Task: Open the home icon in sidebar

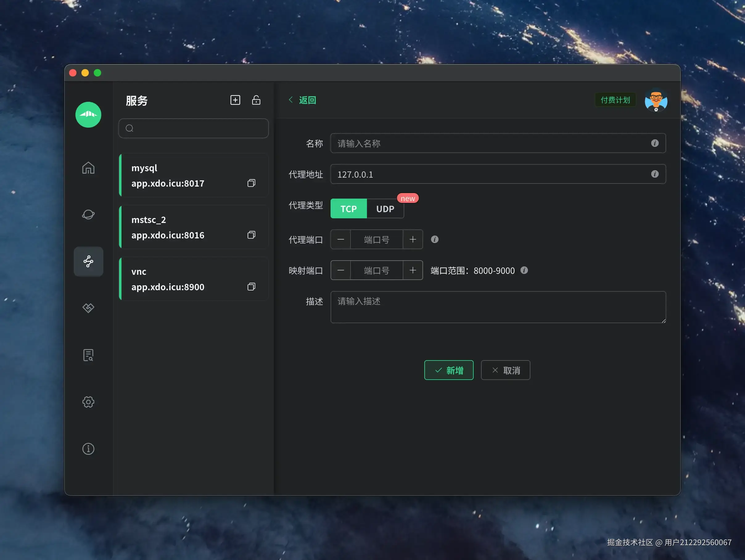Action: pos(88,168)
